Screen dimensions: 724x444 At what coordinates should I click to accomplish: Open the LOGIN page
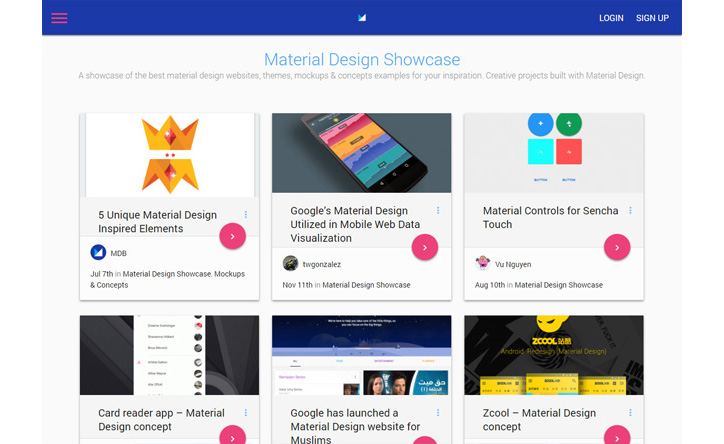click(611, 18)
